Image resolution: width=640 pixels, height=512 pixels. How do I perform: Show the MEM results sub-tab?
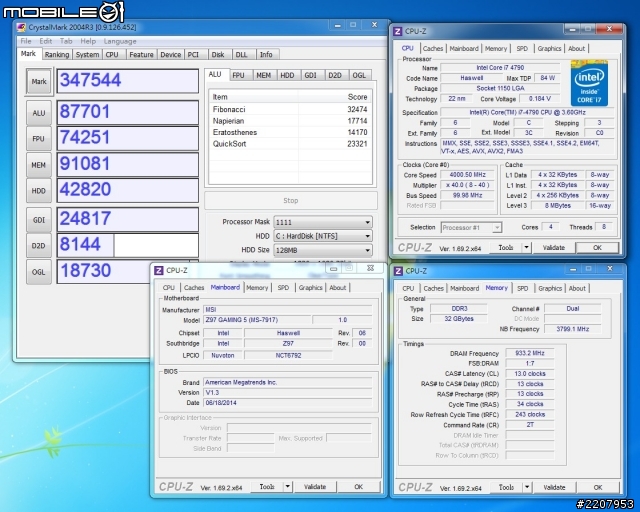click(264, 76)
